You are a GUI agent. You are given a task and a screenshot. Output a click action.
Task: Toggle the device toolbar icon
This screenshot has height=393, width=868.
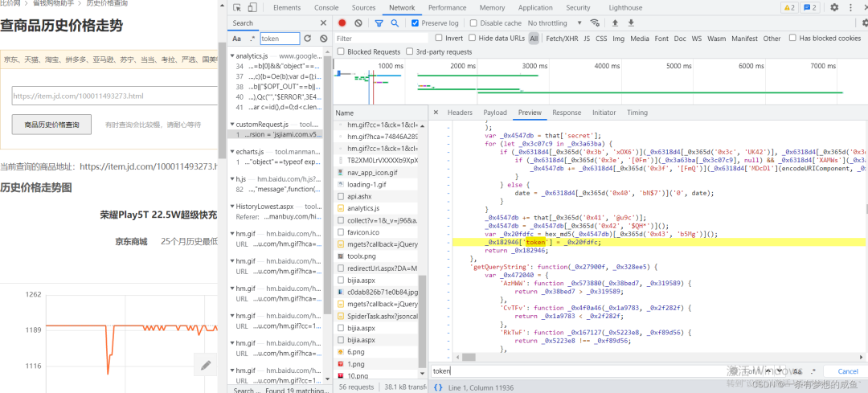(x=252, y=8)
